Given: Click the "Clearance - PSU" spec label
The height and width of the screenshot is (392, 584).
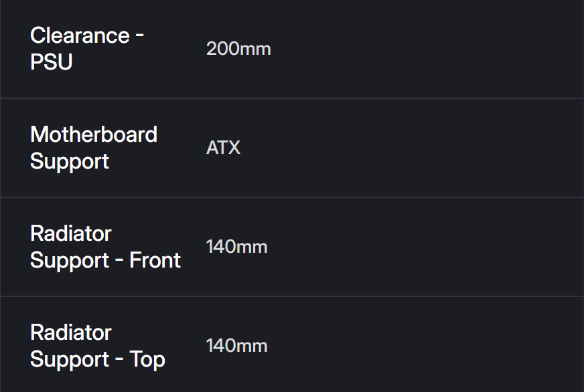Looking at the screenshot, I should click(x=87, y=48).
